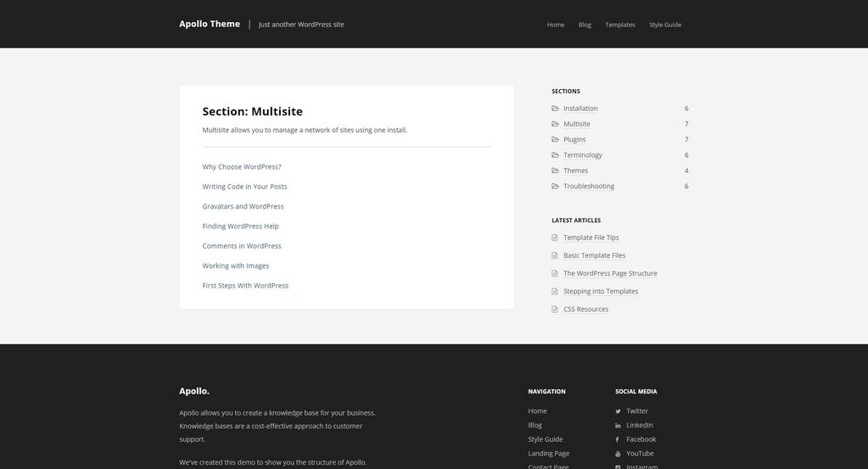Click the article count 4 beside Themes
Screen dimensions: 868x469
click(x=686, y=170)
